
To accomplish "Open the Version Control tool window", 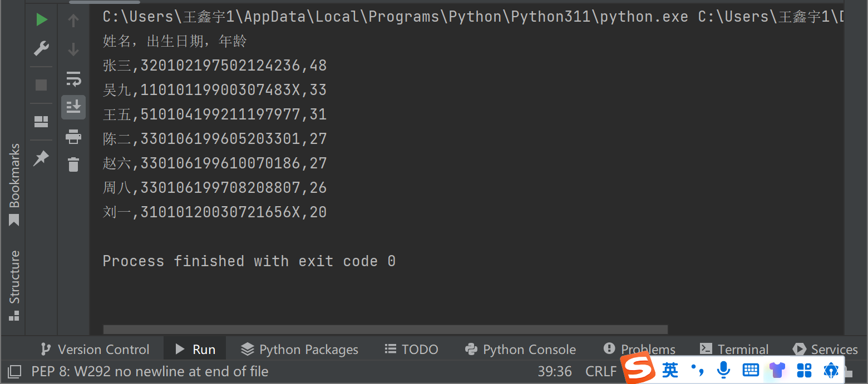I will (x=95, y=350).
